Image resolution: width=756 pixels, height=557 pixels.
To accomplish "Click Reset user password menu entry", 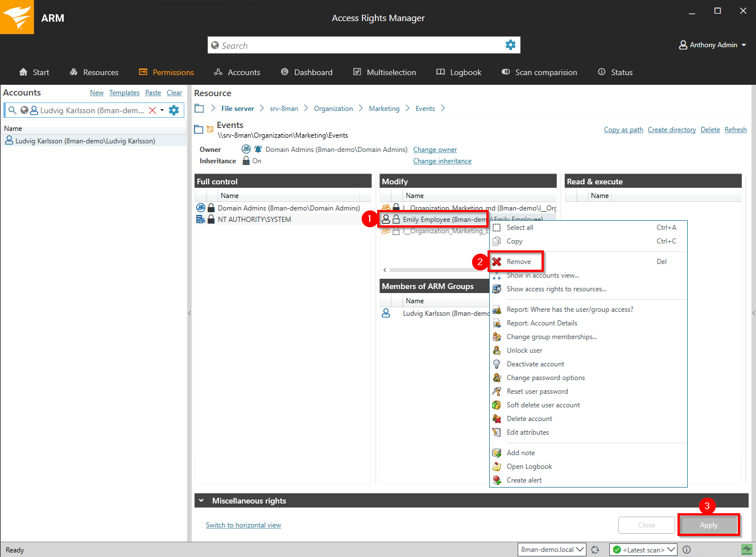I will coord(537,391).
